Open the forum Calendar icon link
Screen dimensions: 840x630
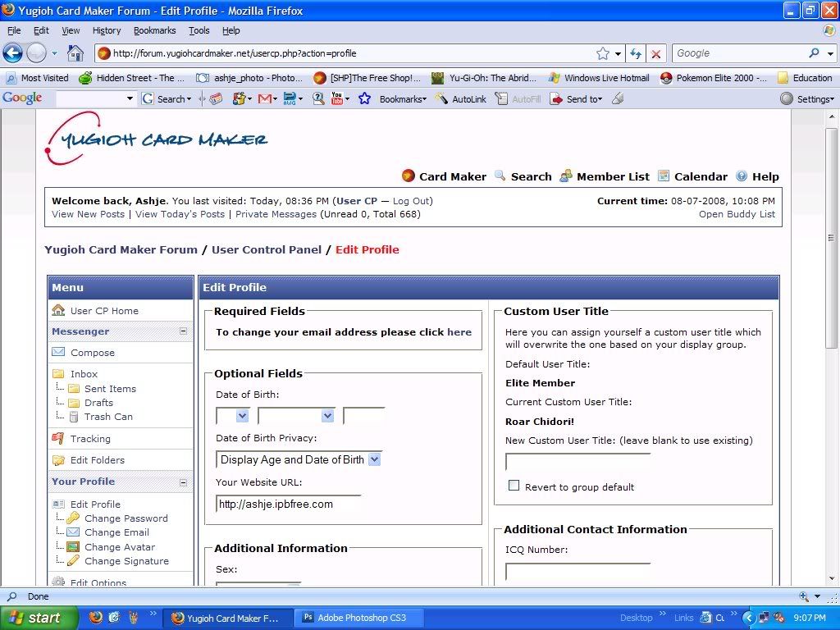pos(664,176)
